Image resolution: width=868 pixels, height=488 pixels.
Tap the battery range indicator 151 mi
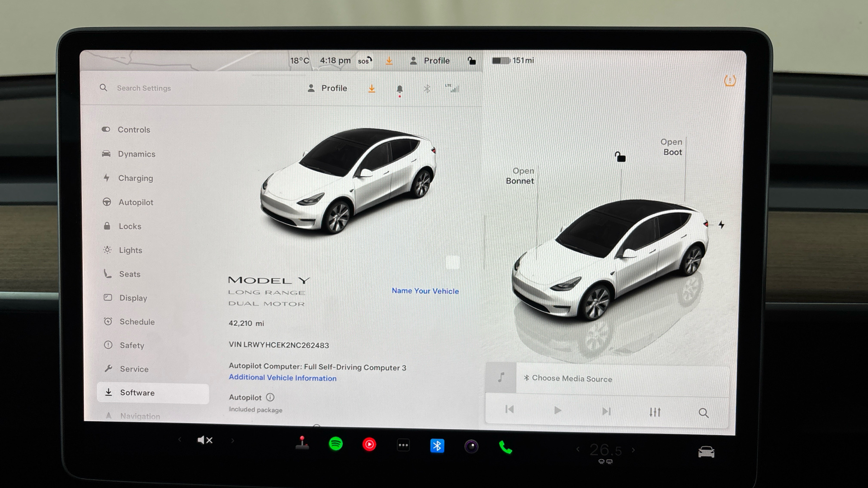[513, 61]
